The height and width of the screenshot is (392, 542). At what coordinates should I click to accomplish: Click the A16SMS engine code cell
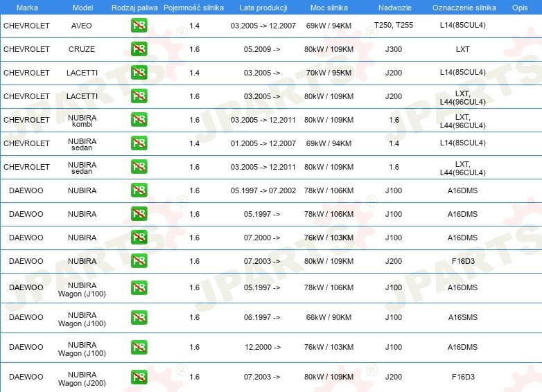coord(463,317)
